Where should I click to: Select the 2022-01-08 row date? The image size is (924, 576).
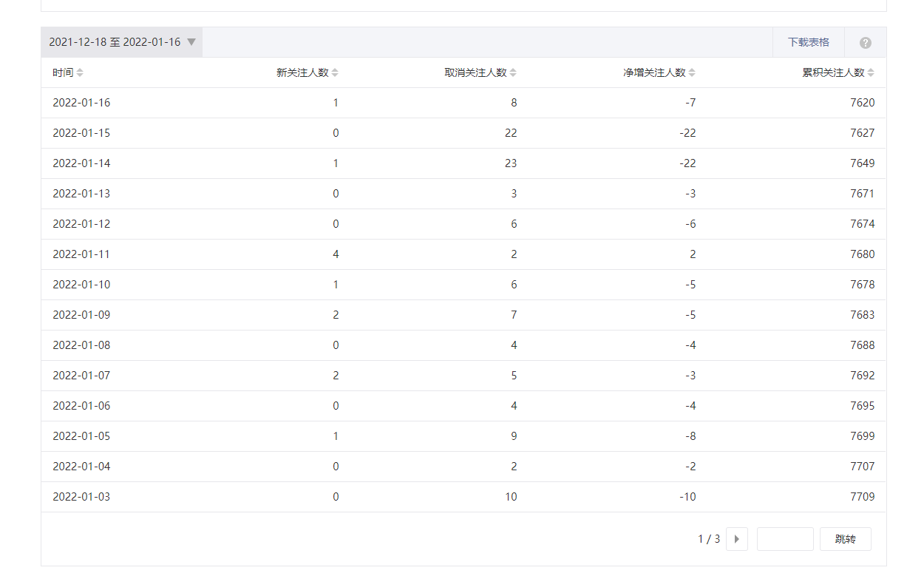point(81,345)
